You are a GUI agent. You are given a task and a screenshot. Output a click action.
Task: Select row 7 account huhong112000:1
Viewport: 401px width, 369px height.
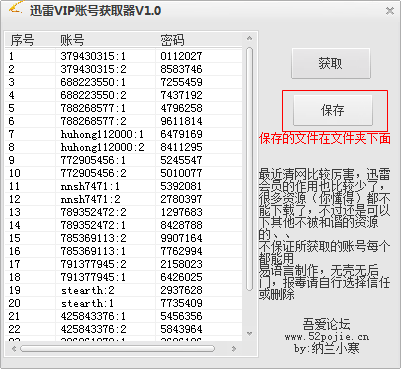(x=102, y=134)
